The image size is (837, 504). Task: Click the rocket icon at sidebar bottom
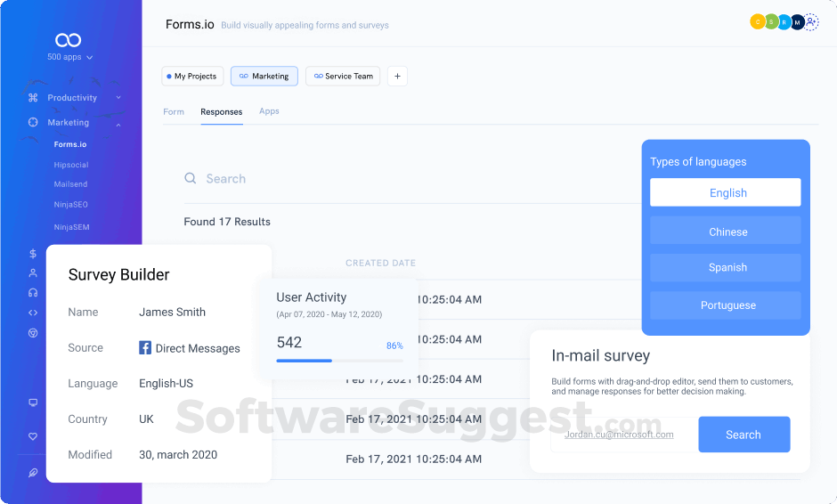pos(33,473)
